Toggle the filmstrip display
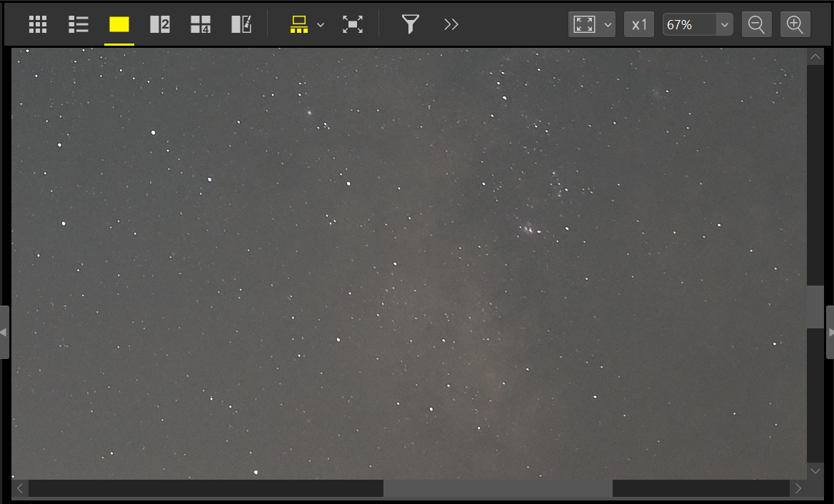 (x=298, y=24)
